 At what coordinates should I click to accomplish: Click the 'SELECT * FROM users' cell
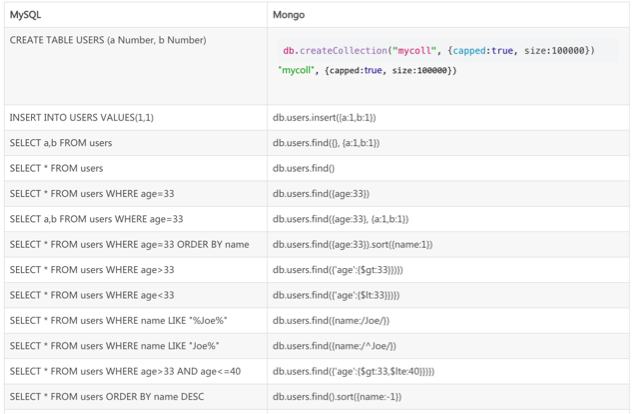coord(57,168)
